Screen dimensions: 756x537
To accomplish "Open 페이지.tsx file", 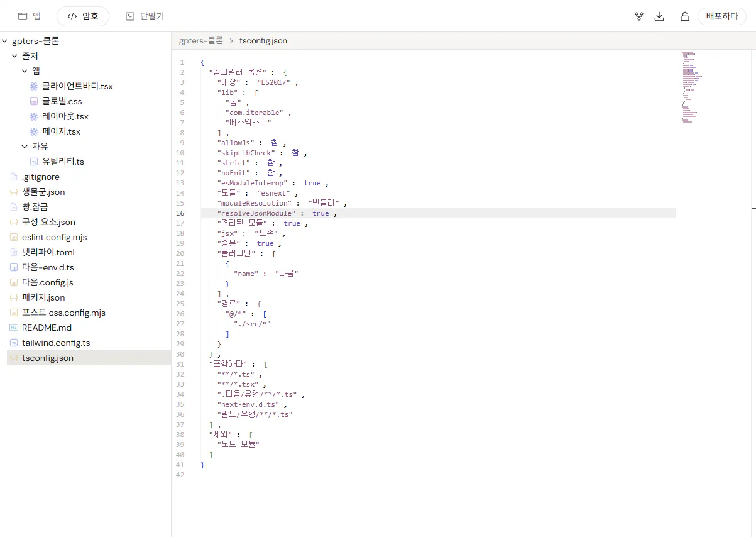I will [61, 131].
